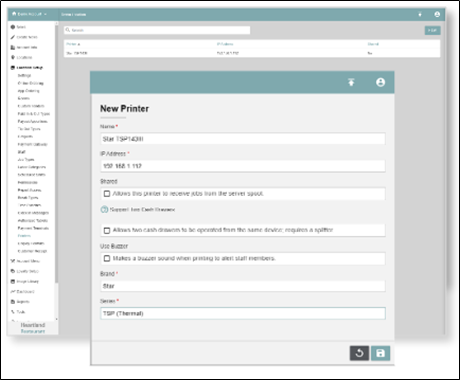This screenshot has width=460, height=380.
Task: Click the Add button at top-right
Action: (432, 30)
